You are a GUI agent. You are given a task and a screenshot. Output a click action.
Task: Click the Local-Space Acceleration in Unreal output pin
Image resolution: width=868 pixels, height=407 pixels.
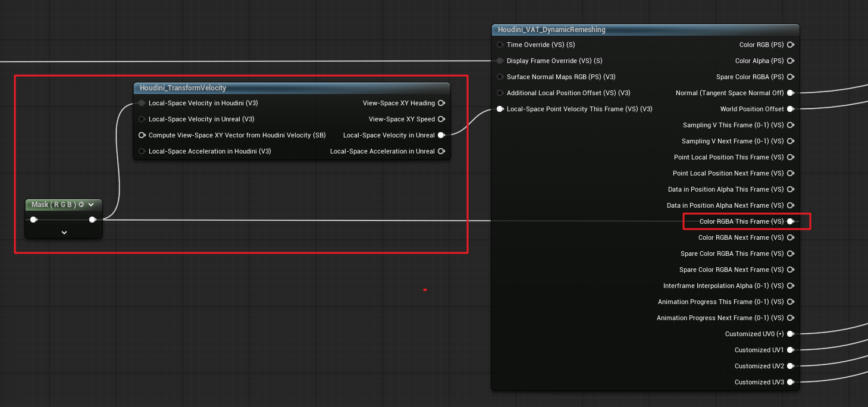pyautogui.click(x=441, y=151)
